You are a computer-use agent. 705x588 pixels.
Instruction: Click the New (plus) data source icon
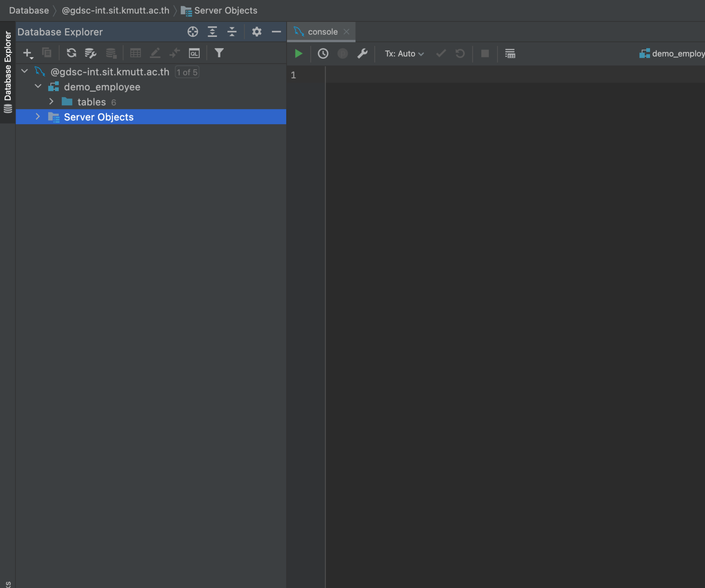[x=28, y=53]
